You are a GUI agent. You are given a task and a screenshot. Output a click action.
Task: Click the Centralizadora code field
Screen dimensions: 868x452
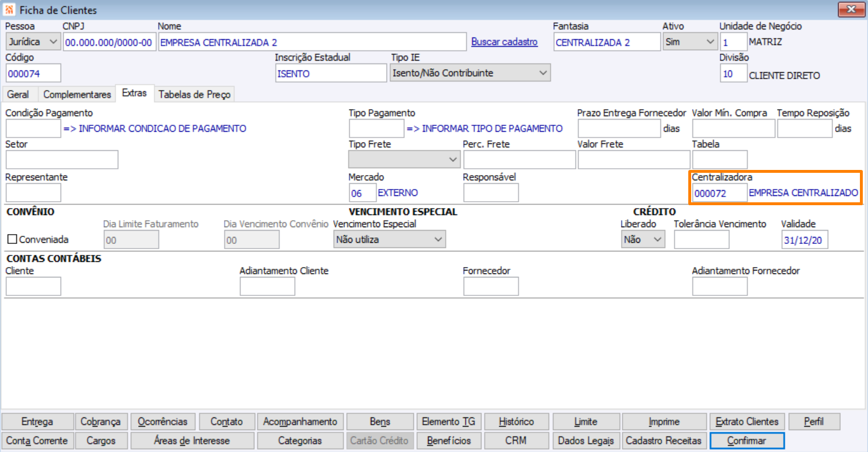click(x=719, y=193)
